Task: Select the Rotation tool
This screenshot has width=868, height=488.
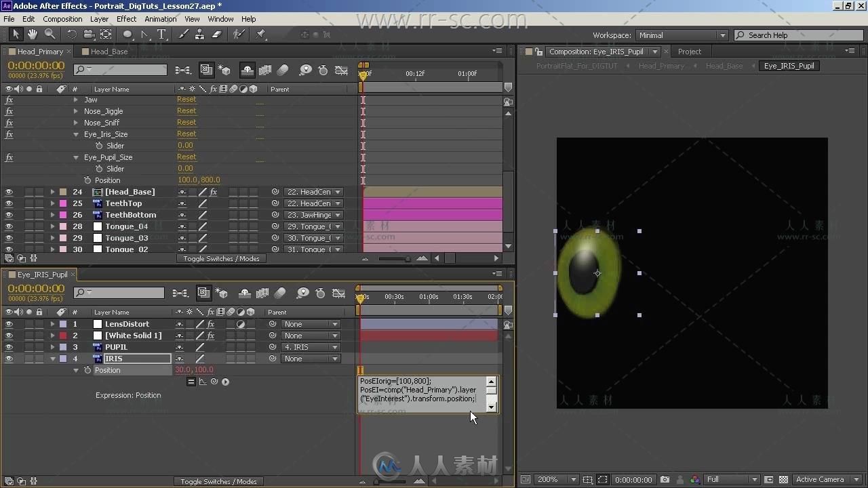Action: click(x=71, y=35)
